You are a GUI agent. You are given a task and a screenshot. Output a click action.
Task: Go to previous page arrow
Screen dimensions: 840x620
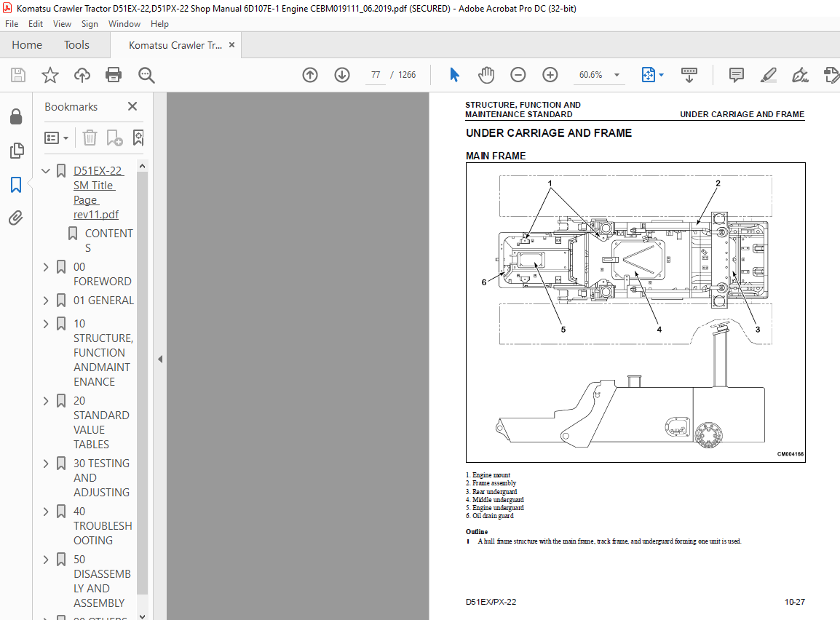(x=310, y=75)
